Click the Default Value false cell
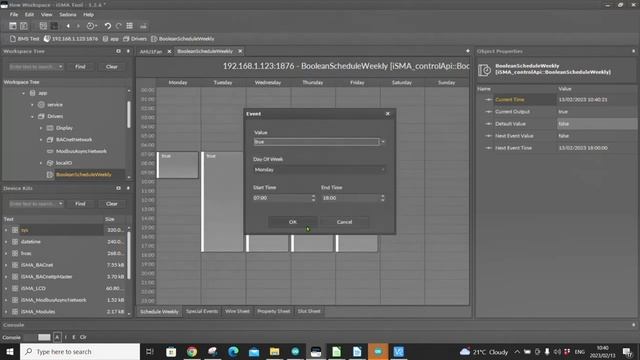The width and height of the screenshot is (640, 360). pos(597,124)
